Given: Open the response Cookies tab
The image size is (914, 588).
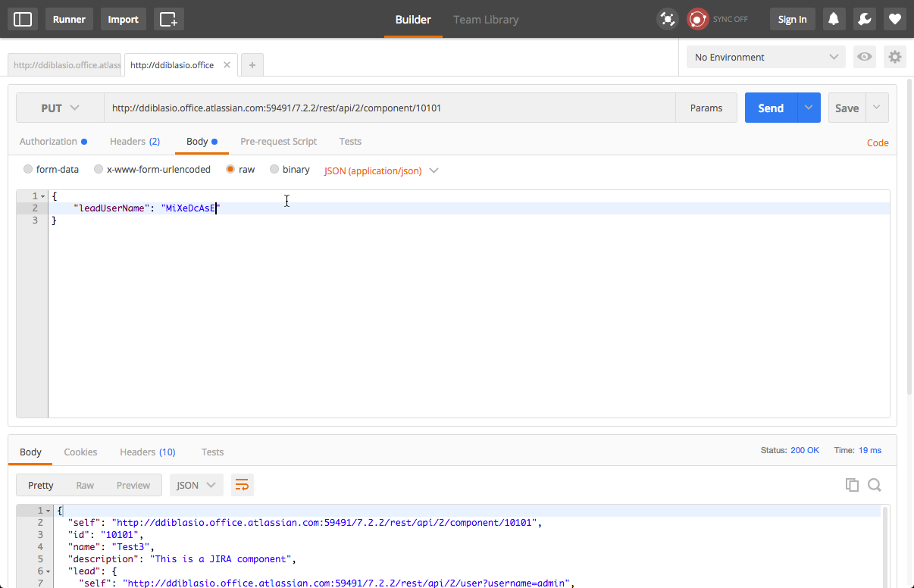Looking at the screenshot, I should 80,452.
